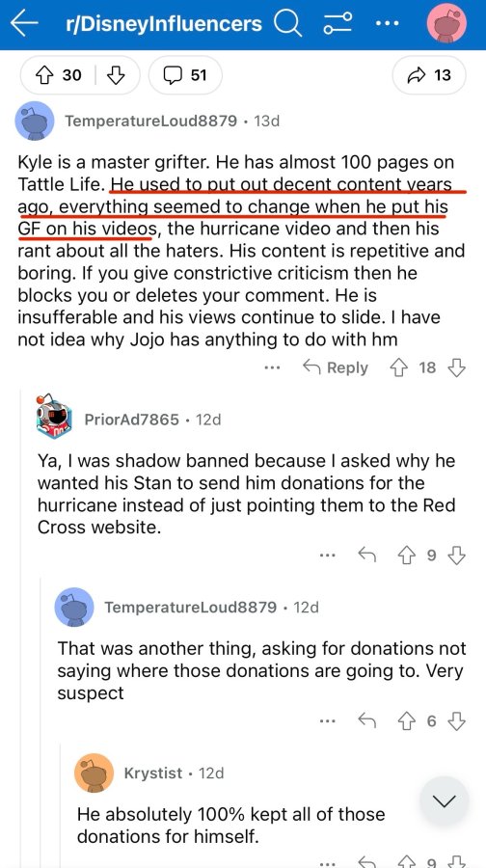
Task: Open the options menu on the 18-point comment
Action: (x=272, y=367)
